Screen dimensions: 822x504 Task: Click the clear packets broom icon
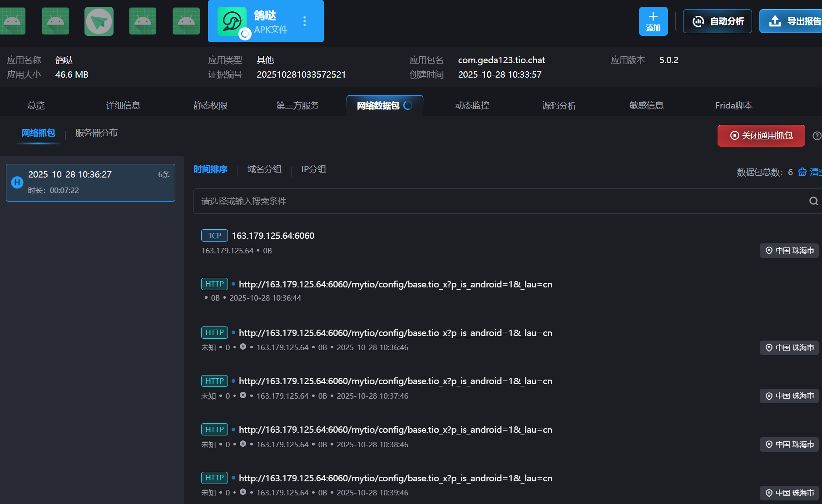[x=802, y=172]
